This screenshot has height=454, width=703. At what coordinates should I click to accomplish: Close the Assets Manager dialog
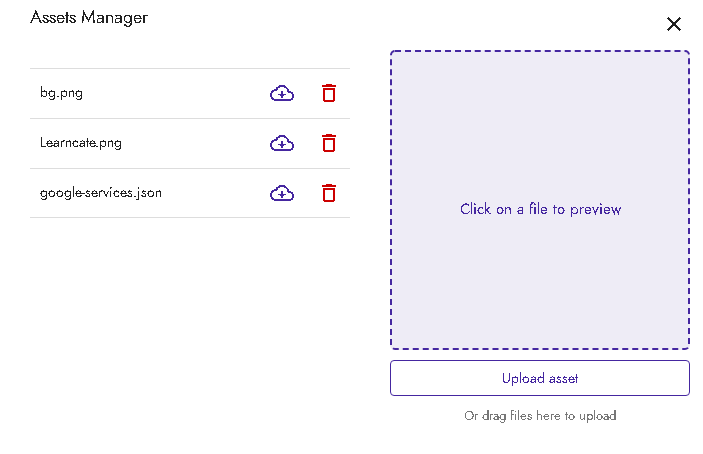click(673, 24)
